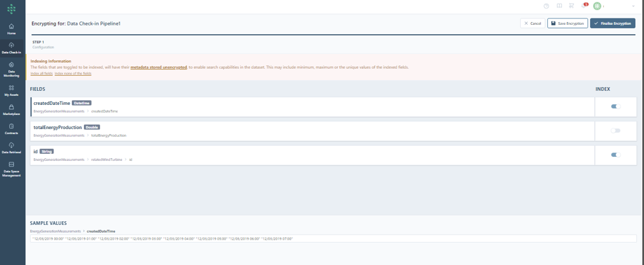Click the Save Encryption button

tap(567, 23)
